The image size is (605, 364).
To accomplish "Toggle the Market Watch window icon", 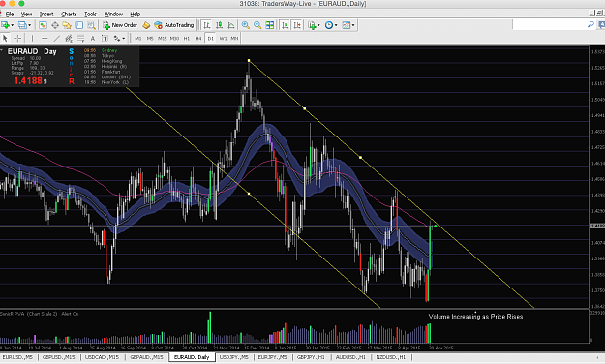I will point(43,25).
